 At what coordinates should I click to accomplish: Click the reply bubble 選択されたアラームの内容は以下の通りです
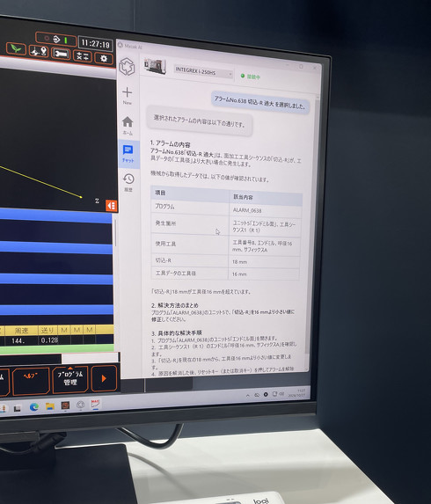pos(200,121)
